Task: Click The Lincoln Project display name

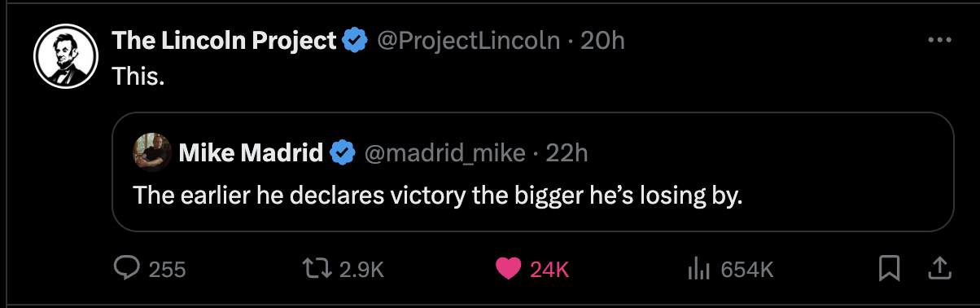Action: click(x=224, y=40)
